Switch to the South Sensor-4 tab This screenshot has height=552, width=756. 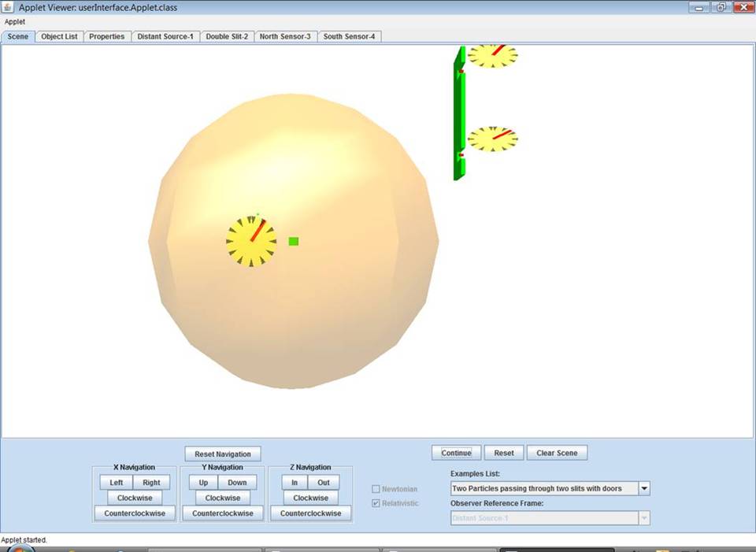click(350, 36)
